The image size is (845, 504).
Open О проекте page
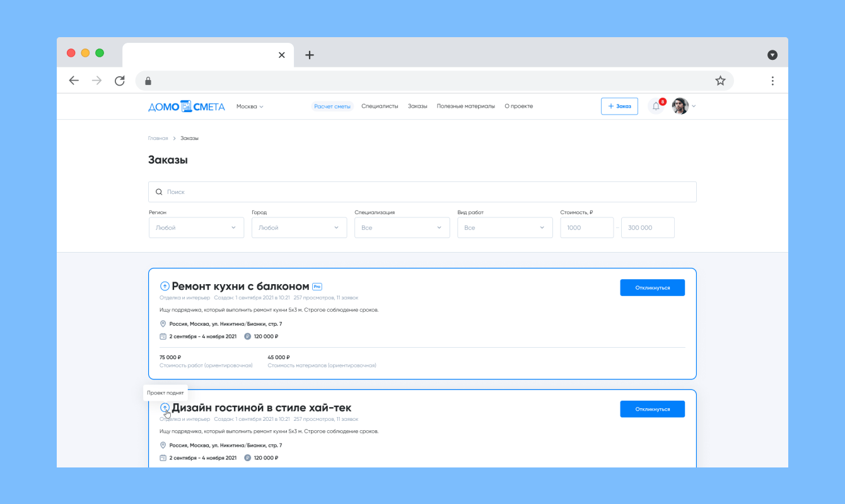tap(519, 106)
